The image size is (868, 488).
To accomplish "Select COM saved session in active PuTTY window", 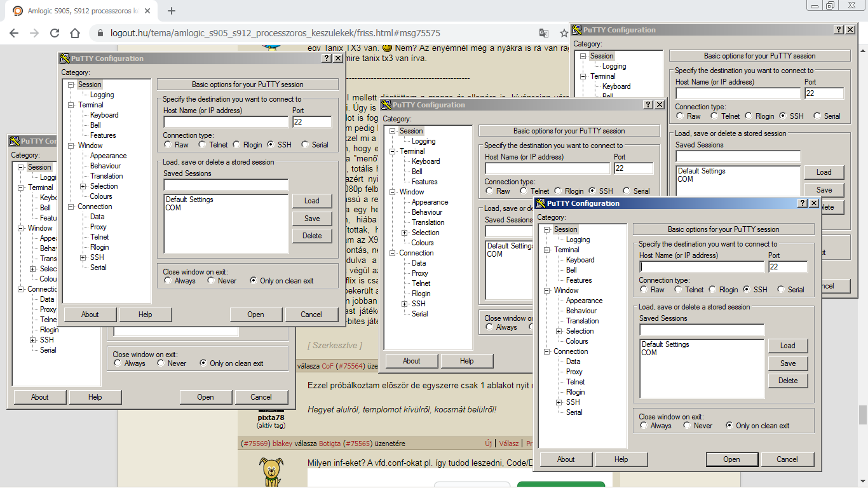I will coord(649,353).
